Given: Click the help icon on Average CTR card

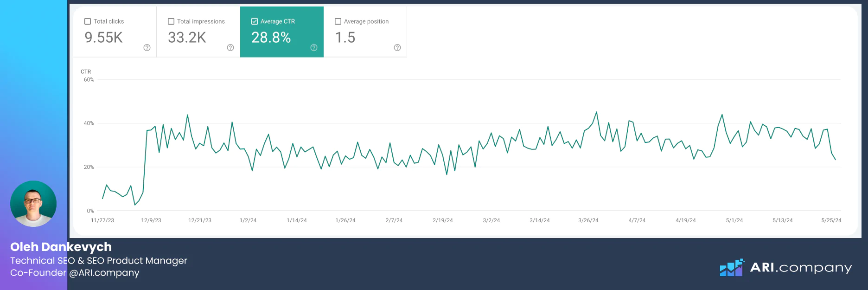Looking at the screenshot, I should point(314,48).
